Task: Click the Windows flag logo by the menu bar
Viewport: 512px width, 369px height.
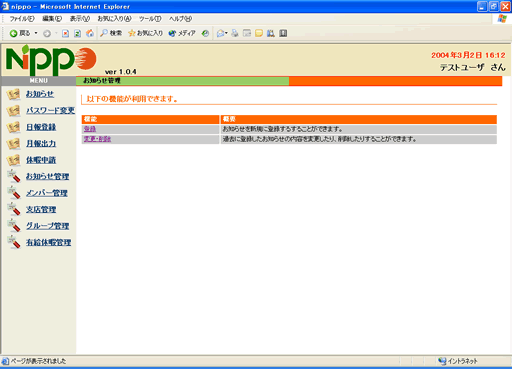Action: point(502,19)
